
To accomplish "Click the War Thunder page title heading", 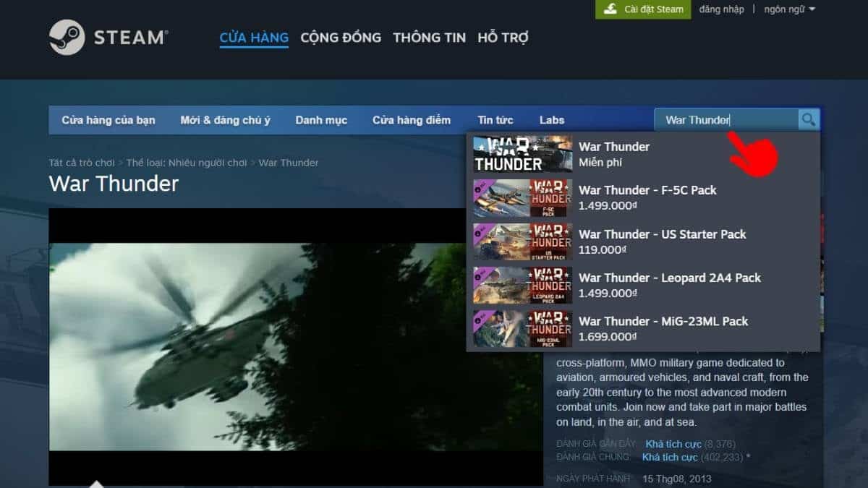I will (x=114, y=184).
